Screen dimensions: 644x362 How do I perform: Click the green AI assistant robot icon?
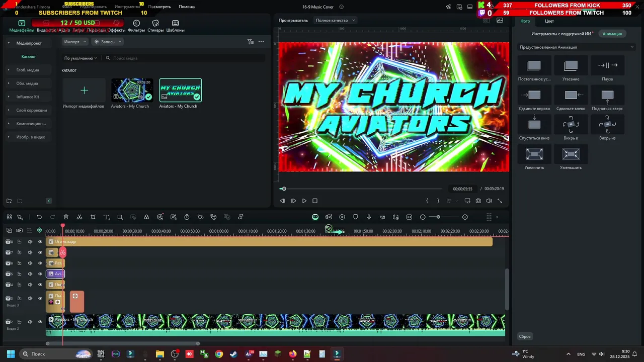click(315, 217)
